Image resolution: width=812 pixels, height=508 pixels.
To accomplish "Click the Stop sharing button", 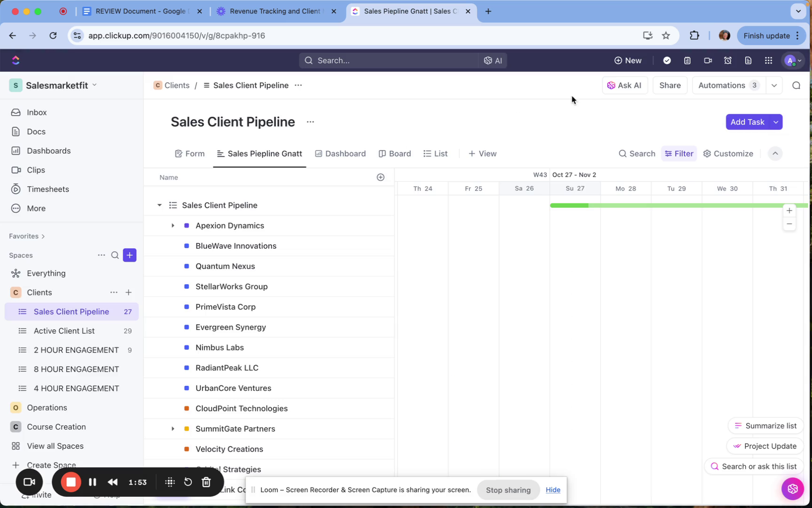I will (508, 490).
